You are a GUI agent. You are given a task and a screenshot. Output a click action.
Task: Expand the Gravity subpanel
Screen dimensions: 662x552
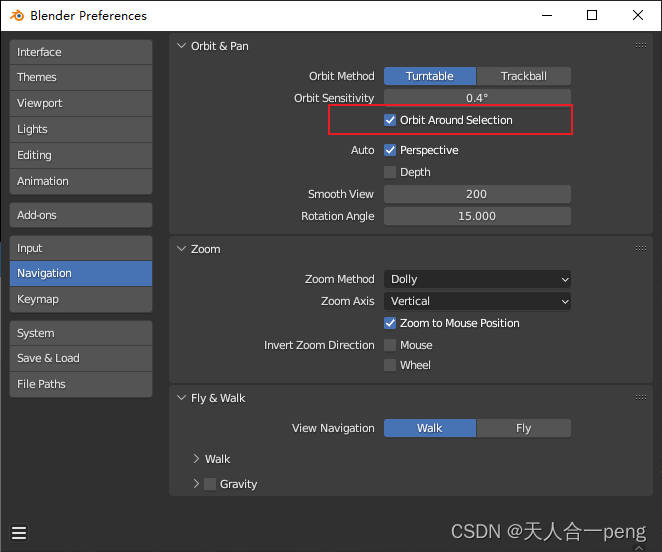pos(196,484)
